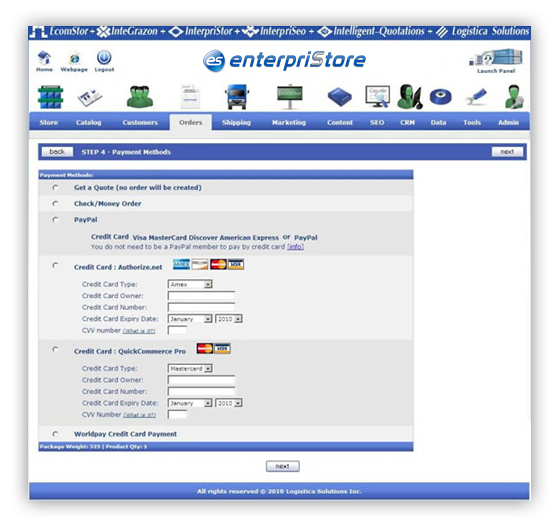Switch to the Admin tab
This screenshot has width=559, height=527.
[508, 122]
